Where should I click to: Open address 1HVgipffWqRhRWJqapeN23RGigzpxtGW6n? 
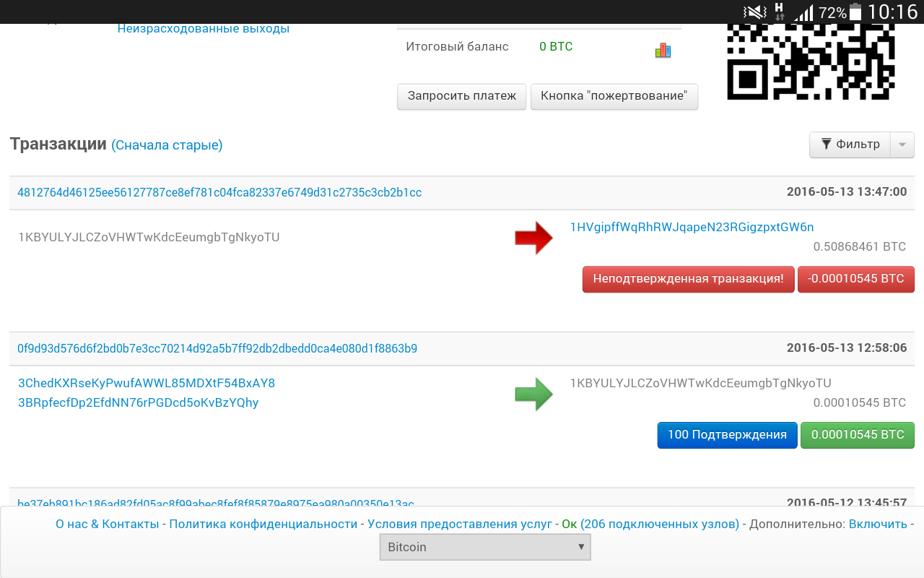692,227
